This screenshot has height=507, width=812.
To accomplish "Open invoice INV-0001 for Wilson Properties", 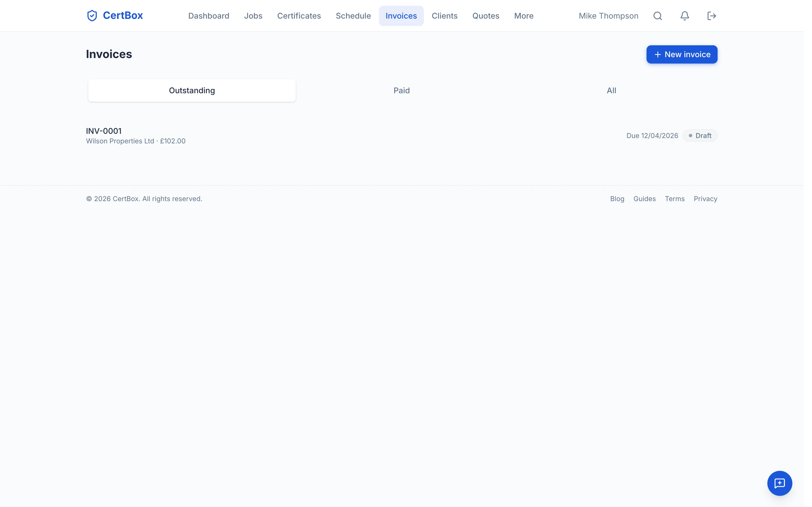I will pyautogui.click(x=104, y=131).
